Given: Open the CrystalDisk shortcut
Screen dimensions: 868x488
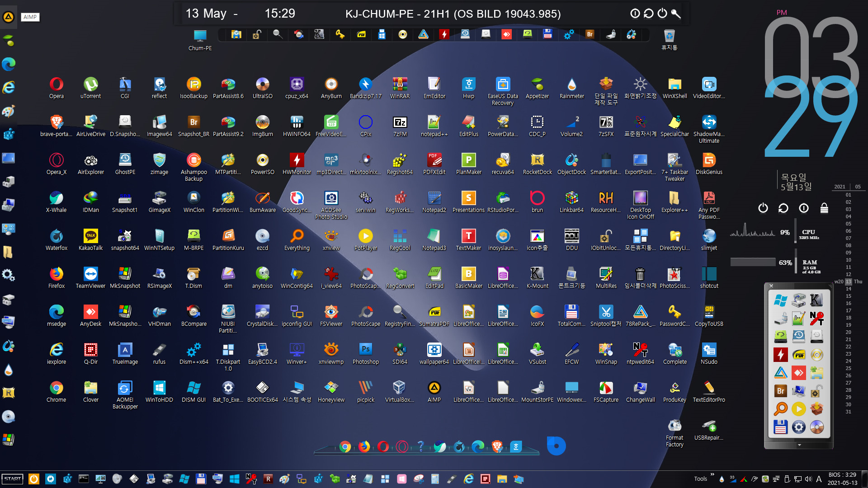Looking at the screenshot, I should (x=263, y=315).
